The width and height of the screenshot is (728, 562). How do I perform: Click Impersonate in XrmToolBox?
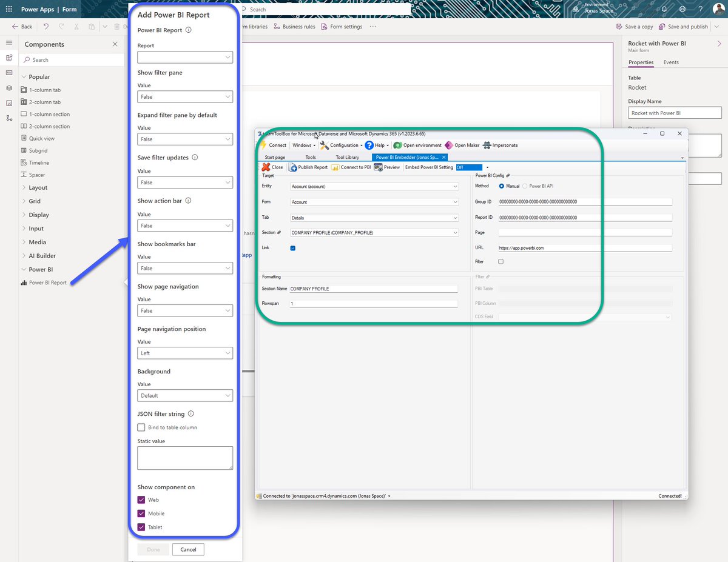pos(500,145)
